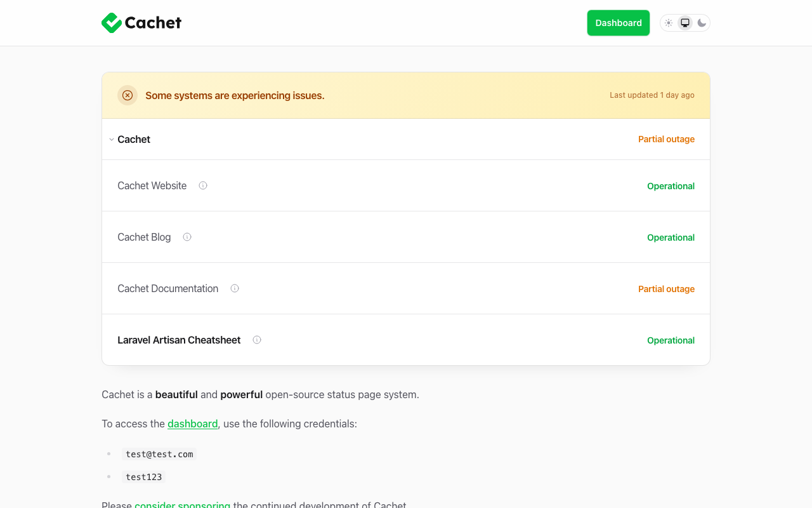Show info for Cachet Blog
This screenshot has width=812, height=508.
(x=187, y=237)
